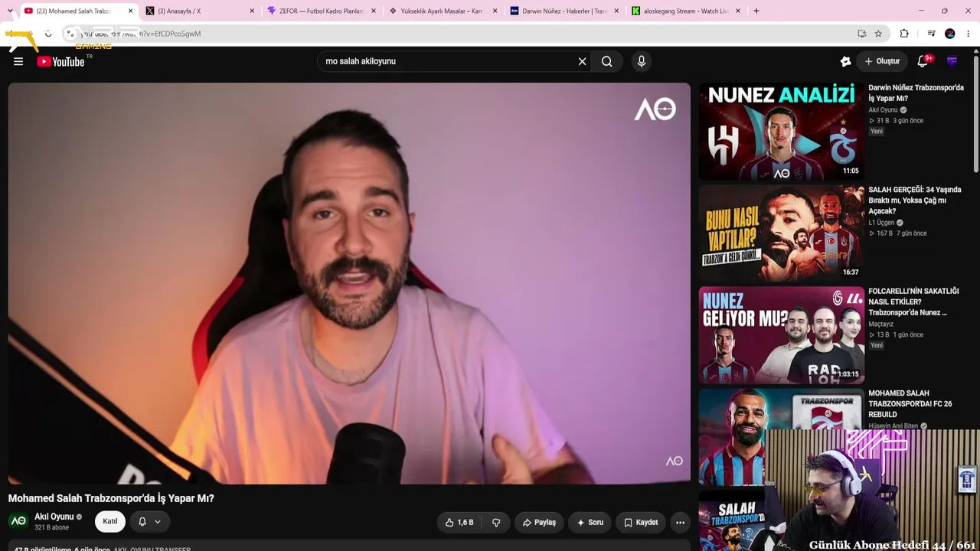Open the Hüseyin Anıl Biten channel name
The image size is (980, 551).
click(x=893, y=426)
